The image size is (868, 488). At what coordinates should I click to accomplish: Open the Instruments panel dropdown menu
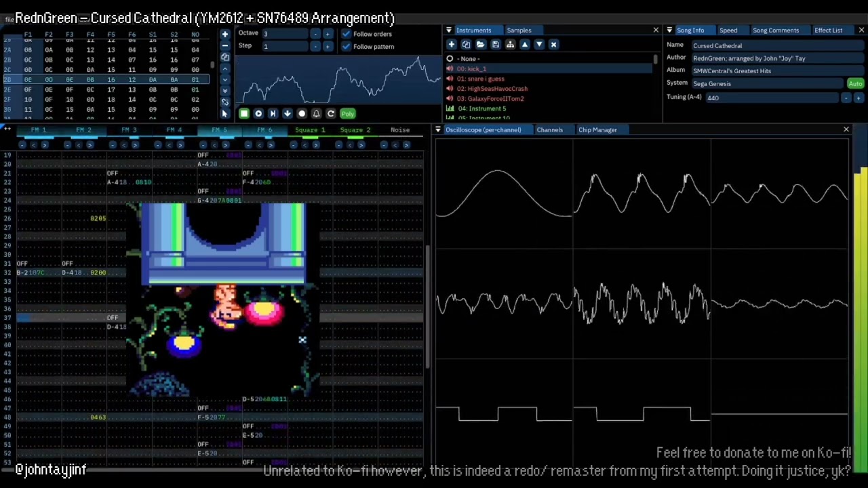tap(449, 30)
